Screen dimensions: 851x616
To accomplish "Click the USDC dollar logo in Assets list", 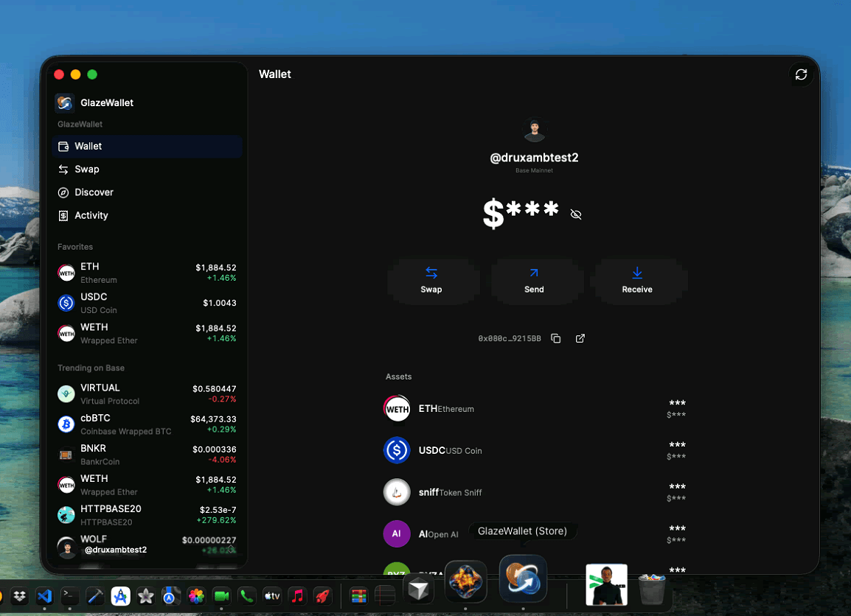I will click(397, 451).
